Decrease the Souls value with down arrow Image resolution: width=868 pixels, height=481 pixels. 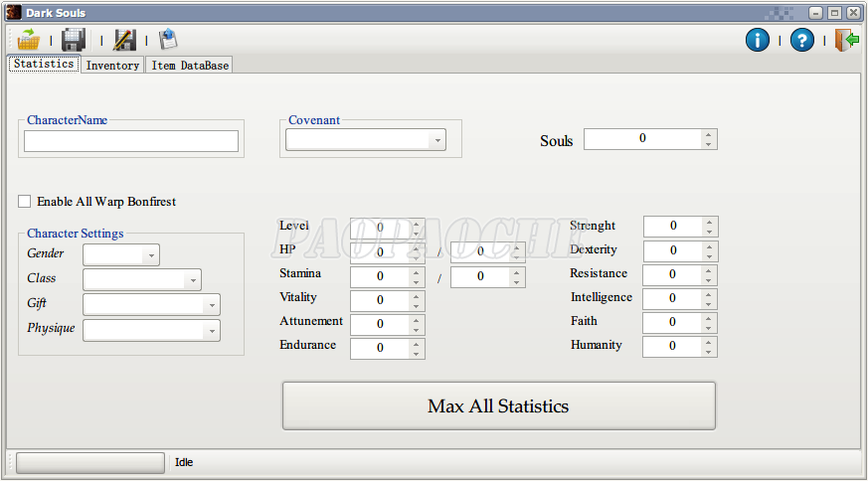709,144
